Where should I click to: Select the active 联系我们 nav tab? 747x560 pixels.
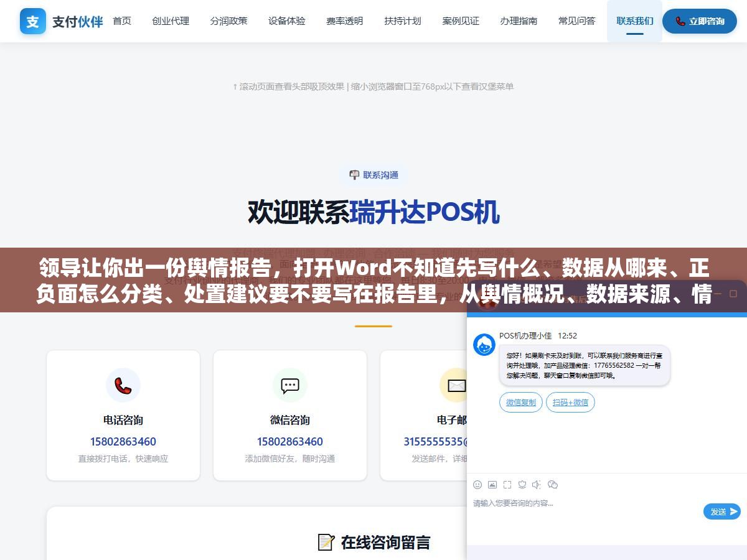tap(635, 21)
